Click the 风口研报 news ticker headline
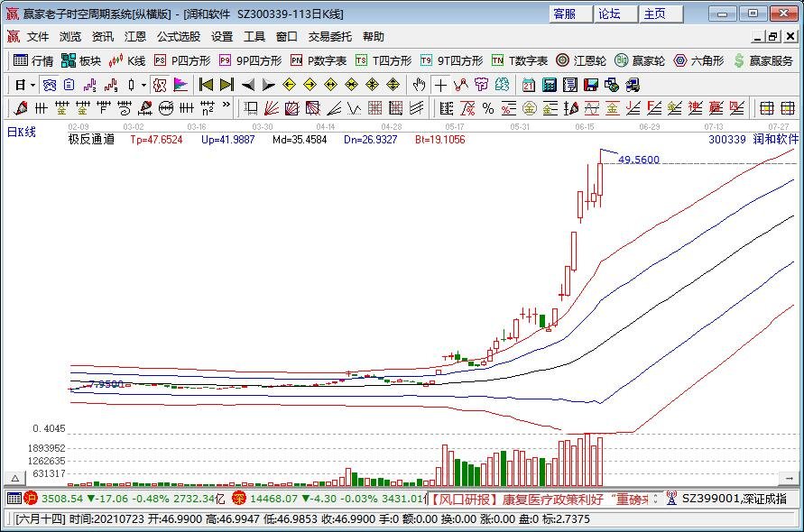This screenshot has width=804, height=532. [x=538, y=499]
